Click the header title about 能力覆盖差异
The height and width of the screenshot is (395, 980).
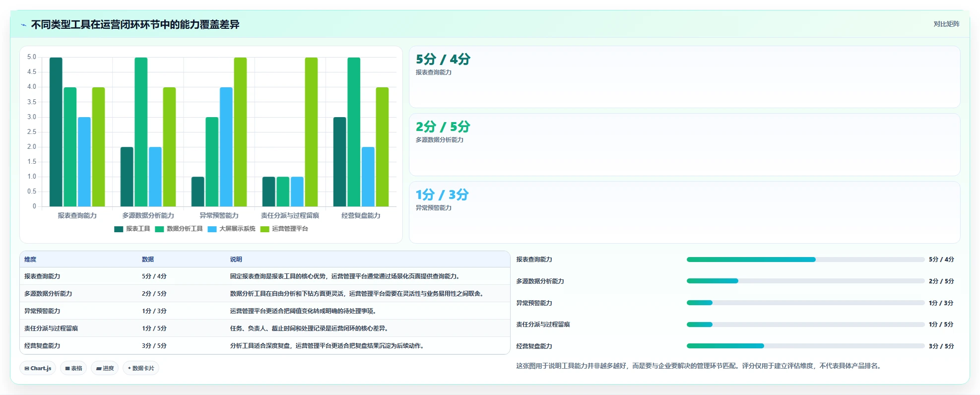pyautogui.click(x=135, y=24)
